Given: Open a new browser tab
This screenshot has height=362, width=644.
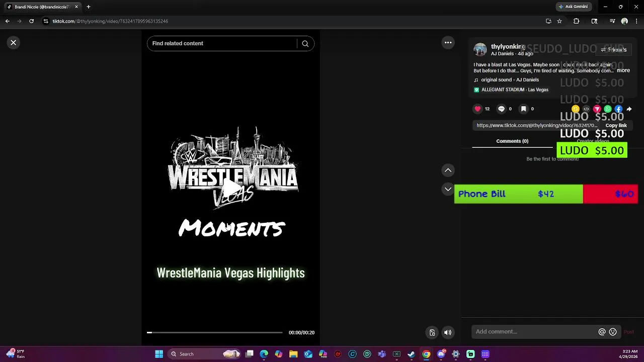Looking at the screenshot, I should [88, 7].
